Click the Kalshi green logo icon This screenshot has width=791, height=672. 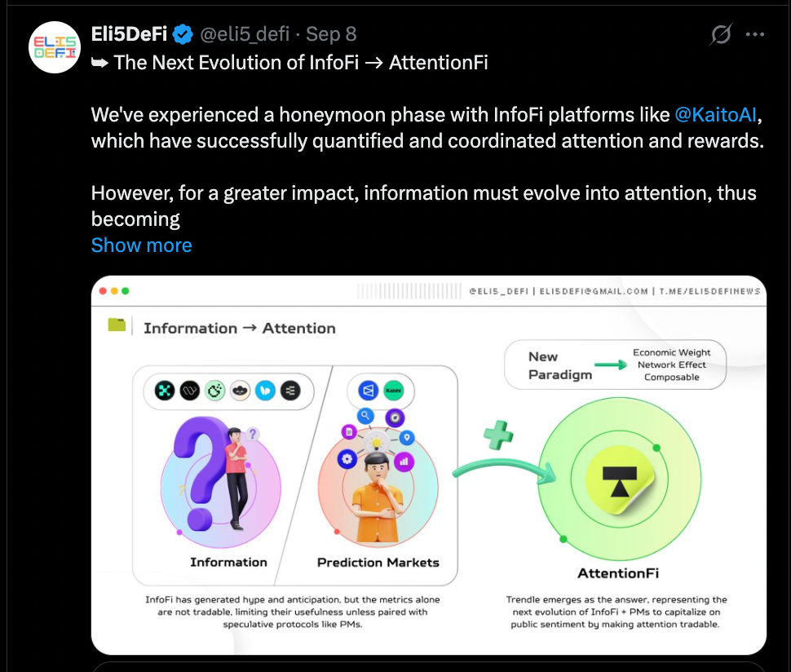click(x=394, y=391)
